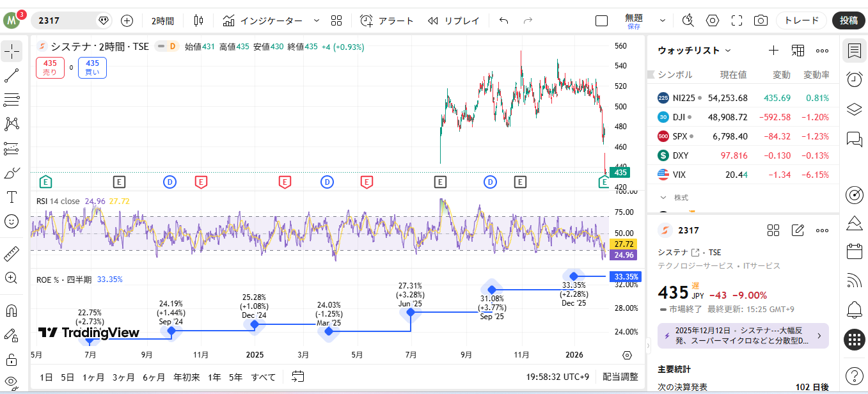Click the トレード button
The height and width of the screenshot is (394, 868).
click(801, 20)
